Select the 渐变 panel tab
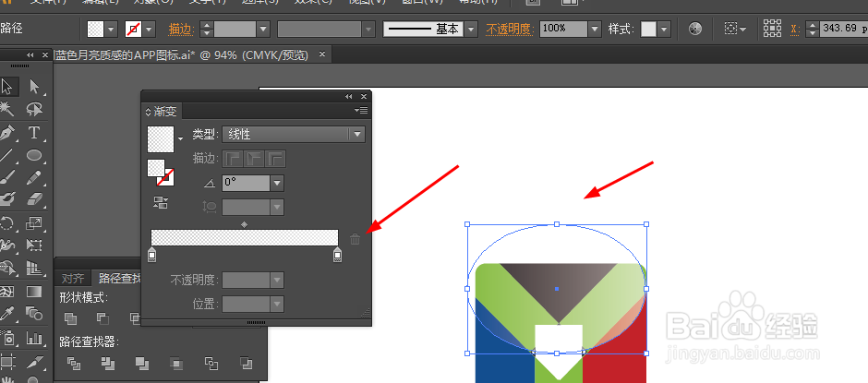Image resolution: width=868 pixels, height=383 pixels. tap(161, 112)
